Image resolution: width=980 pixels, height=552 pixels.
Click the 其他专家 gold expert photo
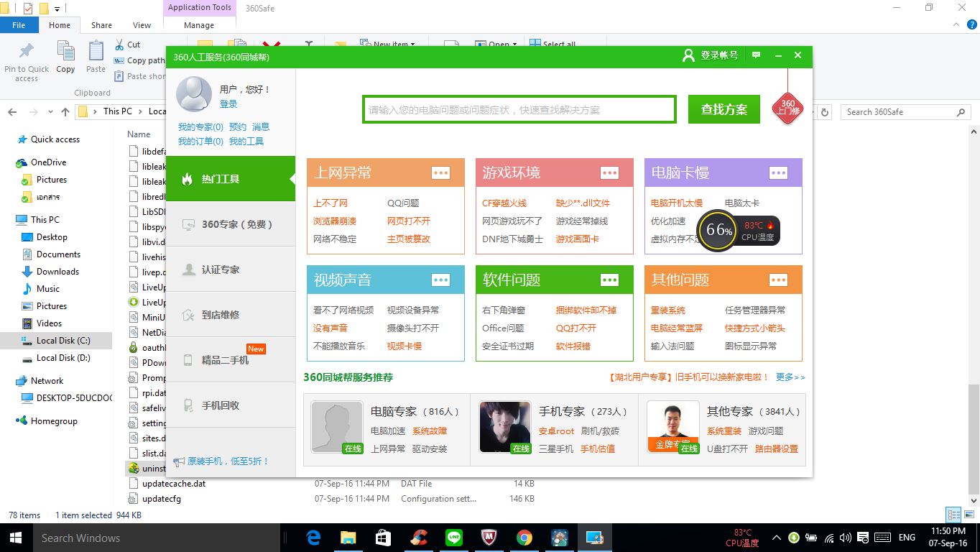coord(673,428)
